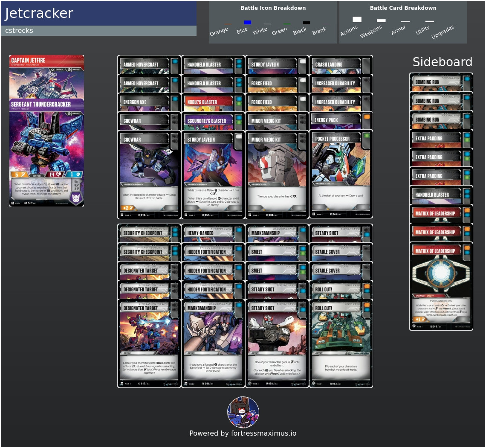This screenshot has width=486, height=448.
Task: Click the Armor axis label
Action: pos(398,30)
